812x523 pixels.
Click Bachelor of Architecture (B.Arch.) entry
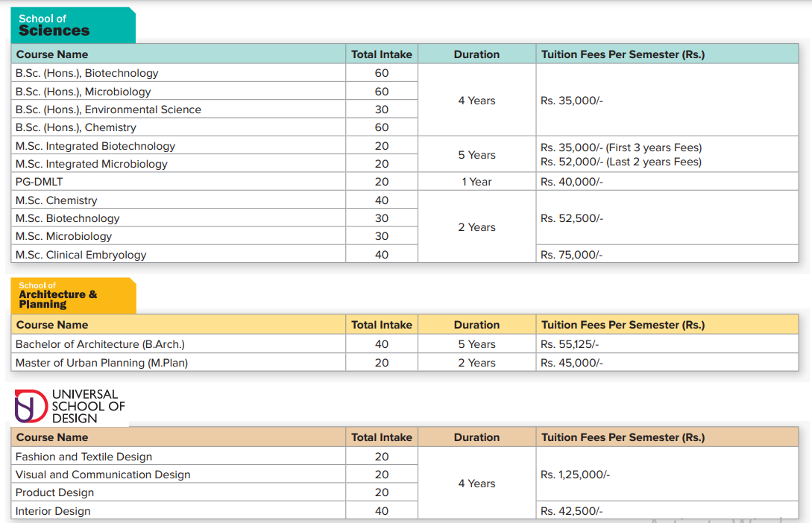(100, 344)
